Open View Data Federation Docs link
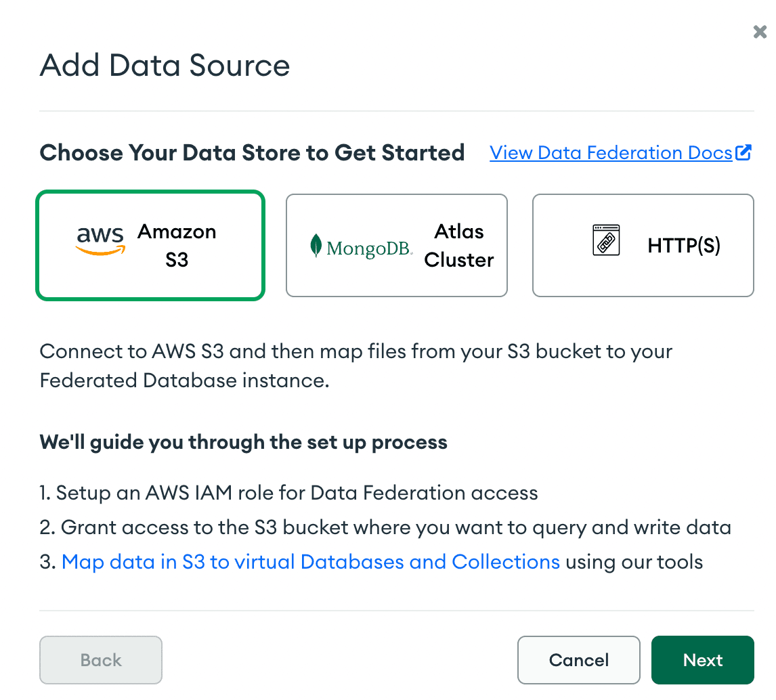 (611, 153)
